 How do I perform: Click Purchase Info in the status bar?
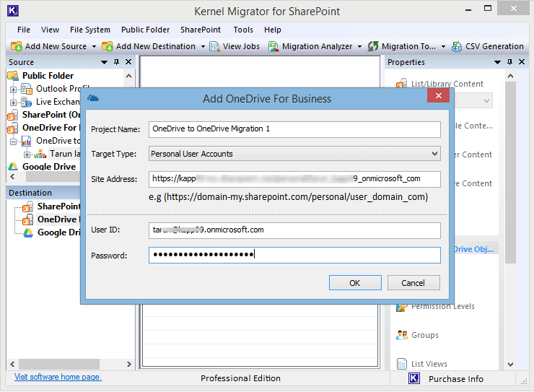(455, 379)
